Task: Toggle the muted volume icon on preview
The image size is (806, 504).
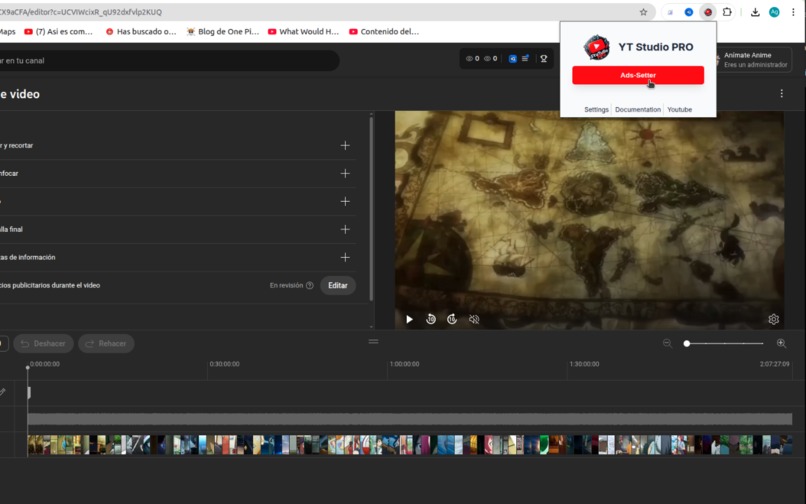Action: pyautogui.click(x=474, y=319)
